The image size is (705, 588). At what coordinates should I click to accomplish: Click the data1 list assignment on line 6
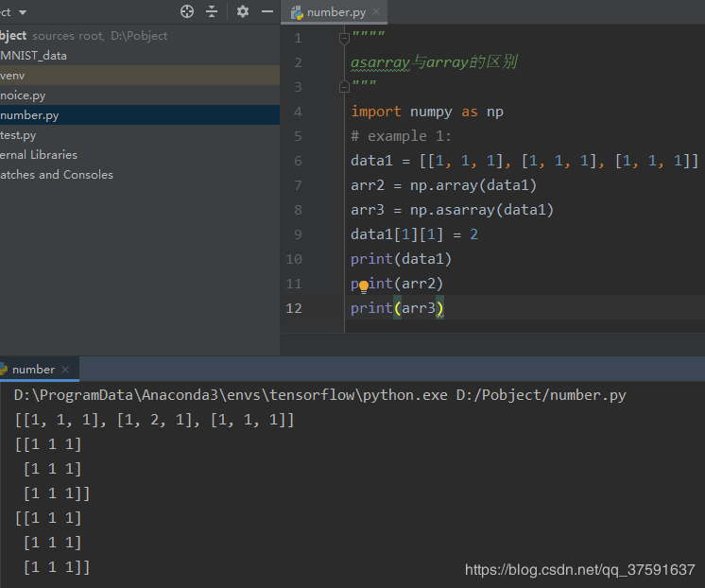[x=524, y=161]
